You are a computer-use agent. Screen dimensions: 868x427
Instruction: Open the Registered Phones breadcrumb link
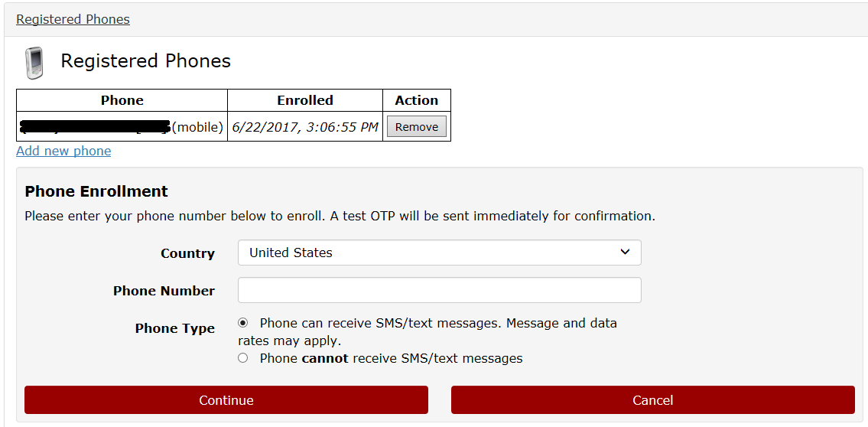(x=73, y=19)
